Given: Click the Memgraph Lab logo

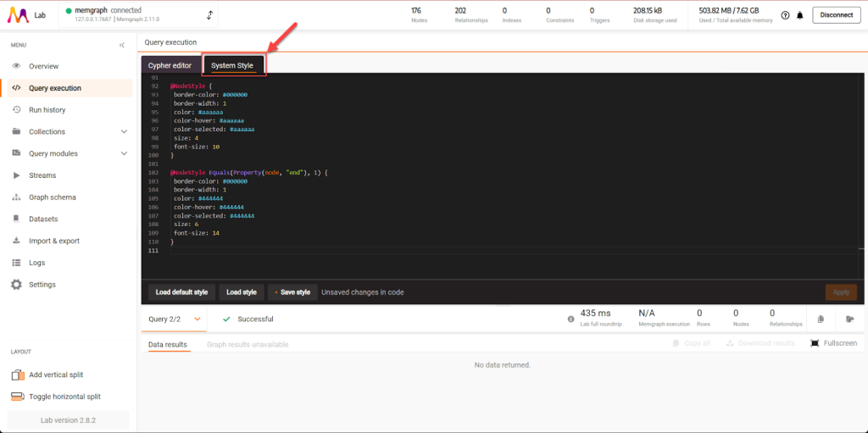Looking at the screenshot, I should (17, 15).
